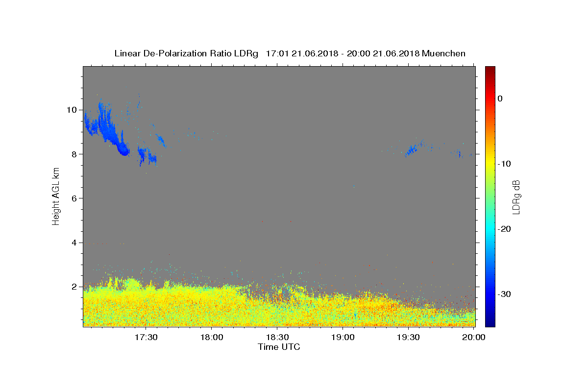Click the 17:30 time tick label
Screen dimensions: 588x392
pyautogui.click(x=146, y=338)
